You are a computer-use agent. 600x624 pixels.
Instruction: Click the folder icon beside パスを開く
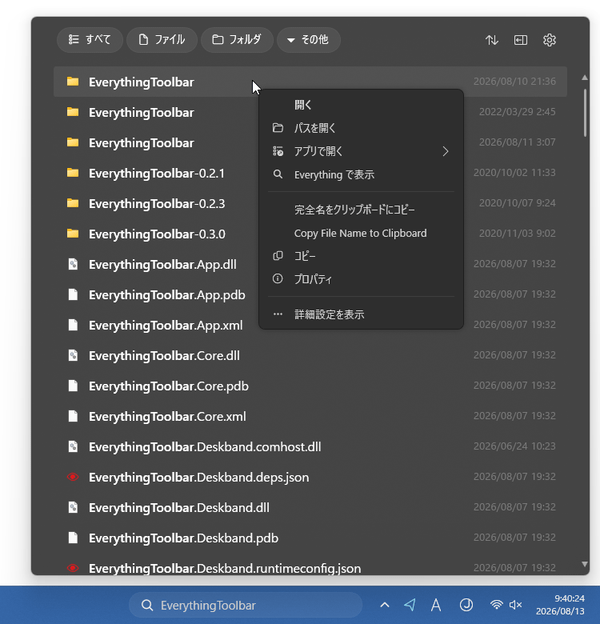click(278, 128)
